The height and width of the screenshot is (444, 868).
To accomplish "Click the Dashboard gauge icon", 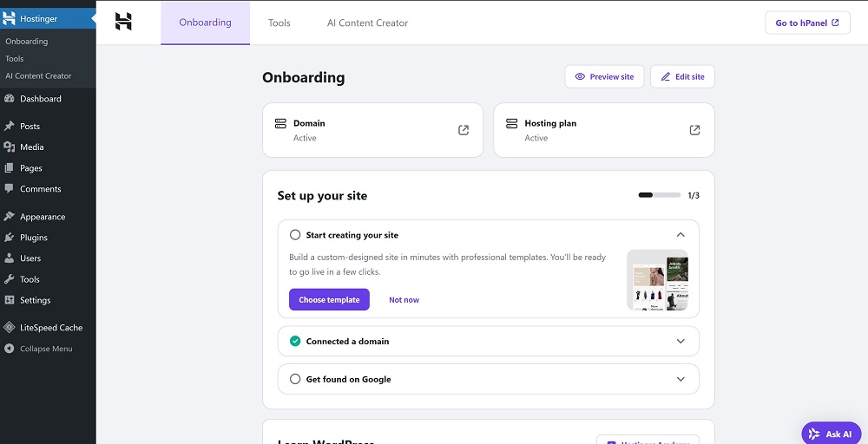I will coord(9,98).
